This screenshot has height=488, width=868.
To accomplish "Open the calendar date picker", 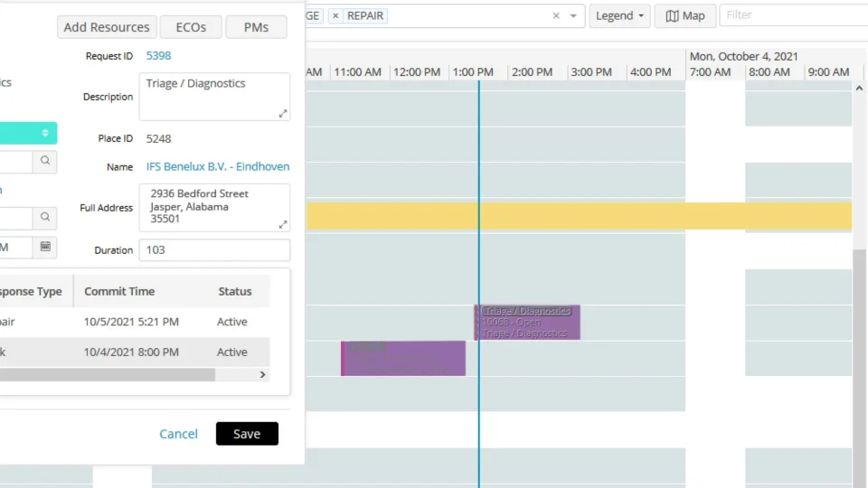I will 44,247.
